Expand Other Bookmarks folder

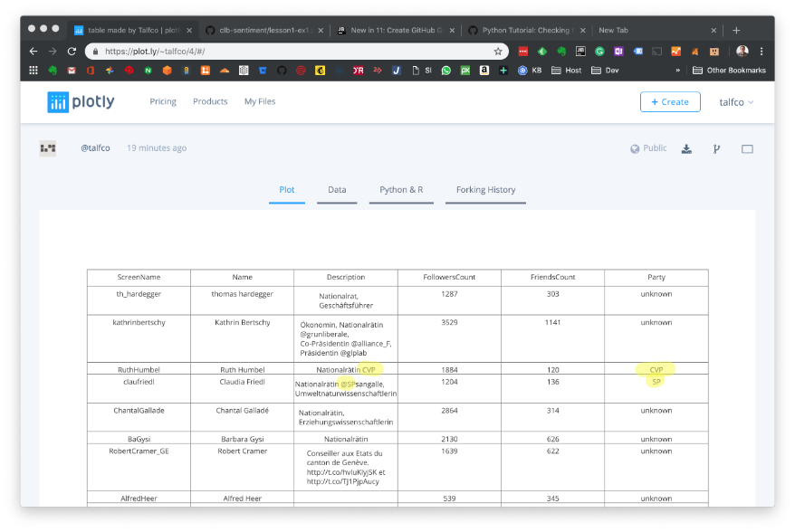pos(729,70)
